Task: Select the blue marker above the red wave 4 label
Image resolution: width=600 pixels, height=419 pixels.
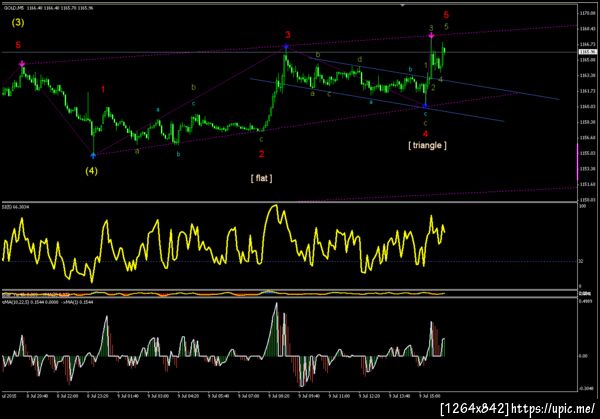Action: pos(425,106)
